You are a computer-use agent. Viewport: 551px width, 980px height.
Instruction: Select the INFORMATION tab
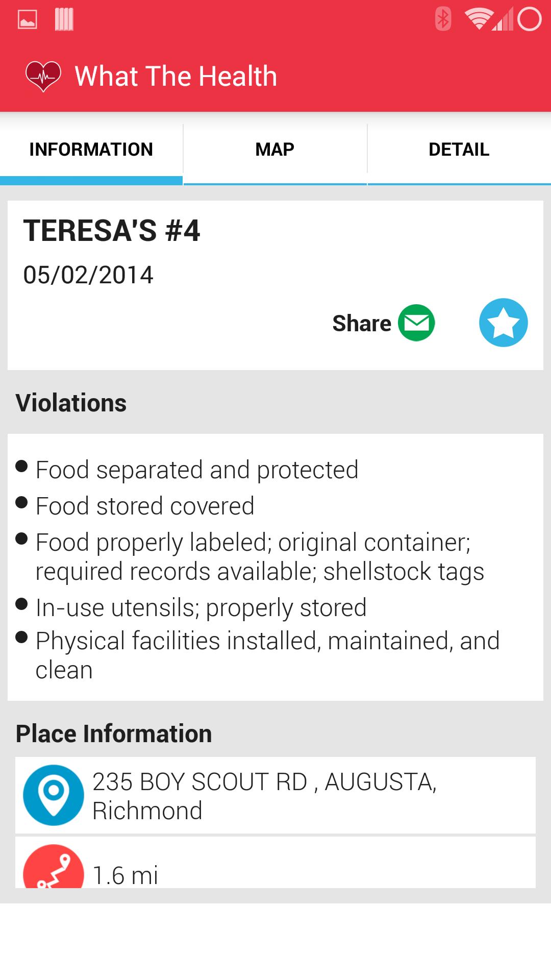pyautogui.click(x=91, y=150)
